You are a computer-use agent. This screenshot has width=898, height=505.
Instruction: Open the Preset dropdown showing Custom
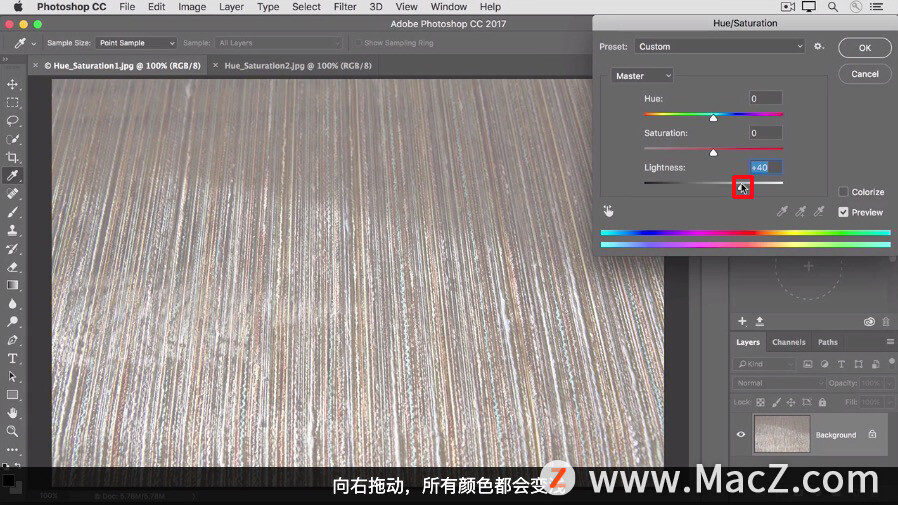pos(719,47)
